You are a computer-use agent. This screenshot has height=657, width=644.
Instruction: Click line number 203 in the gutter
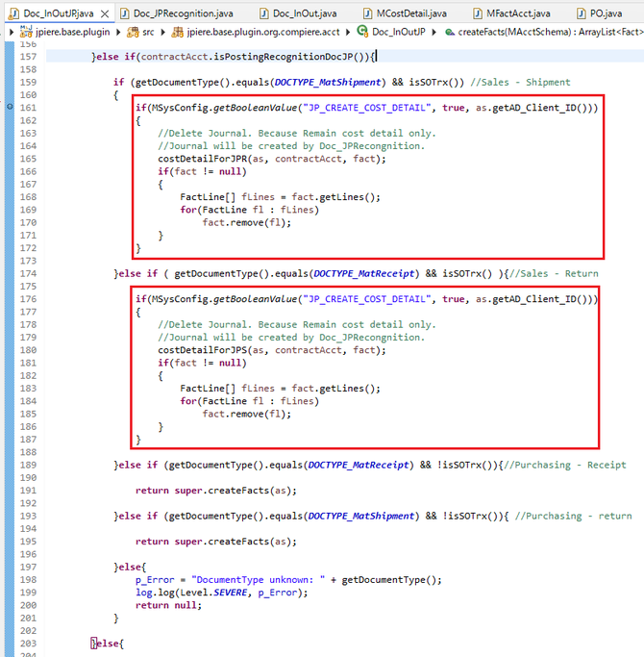pyautogui.click(x=28, y=644)
